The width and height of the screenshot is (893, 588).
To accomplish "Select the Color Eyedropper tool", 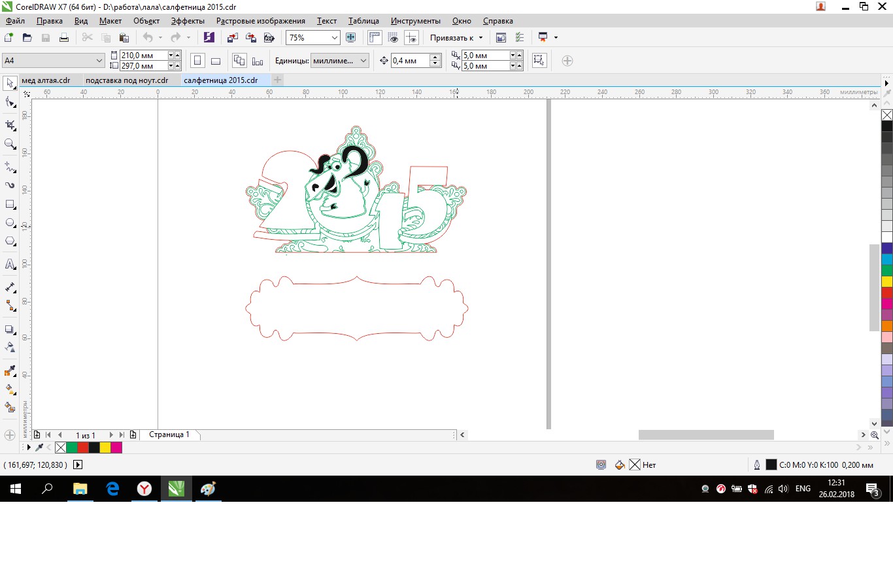I will coord(10,370).
